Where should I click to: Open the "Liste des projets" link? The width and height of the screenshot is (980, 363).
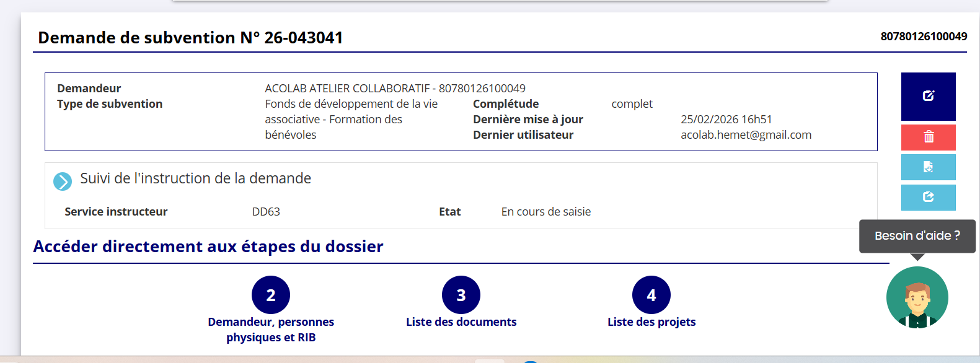coord(651,322)
